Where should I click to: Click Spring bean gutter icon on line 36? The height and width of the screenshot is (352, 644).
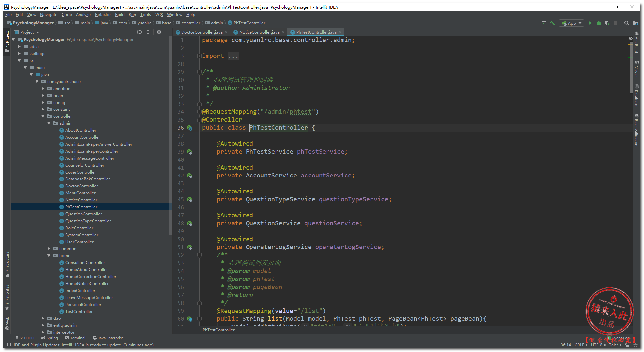190,128
